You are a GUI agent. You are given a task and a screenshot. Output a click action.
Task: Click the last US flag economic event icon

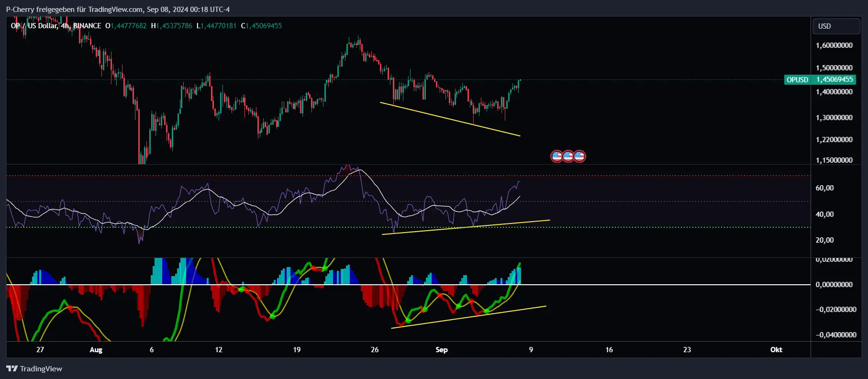click(579, 156)
